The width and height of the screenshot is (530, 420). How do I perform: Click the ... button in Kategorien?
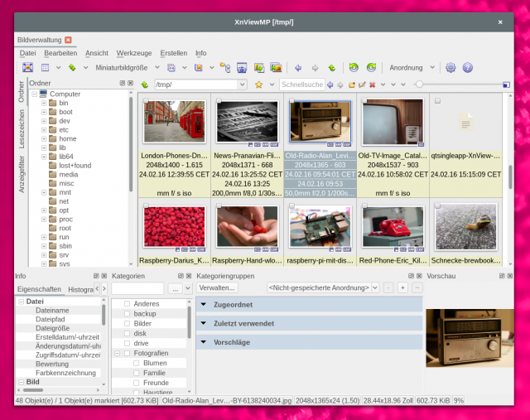(175, 288)
